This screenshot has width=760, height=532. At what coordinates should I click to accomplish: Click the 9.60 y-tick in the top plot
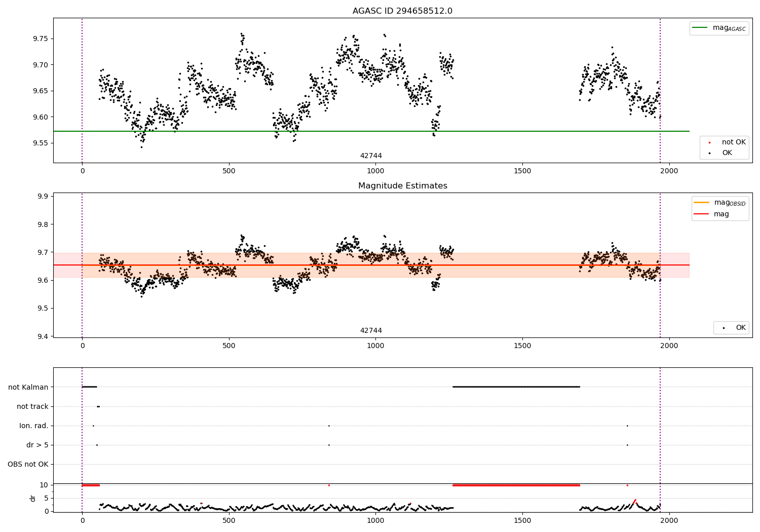click(40, 117)
